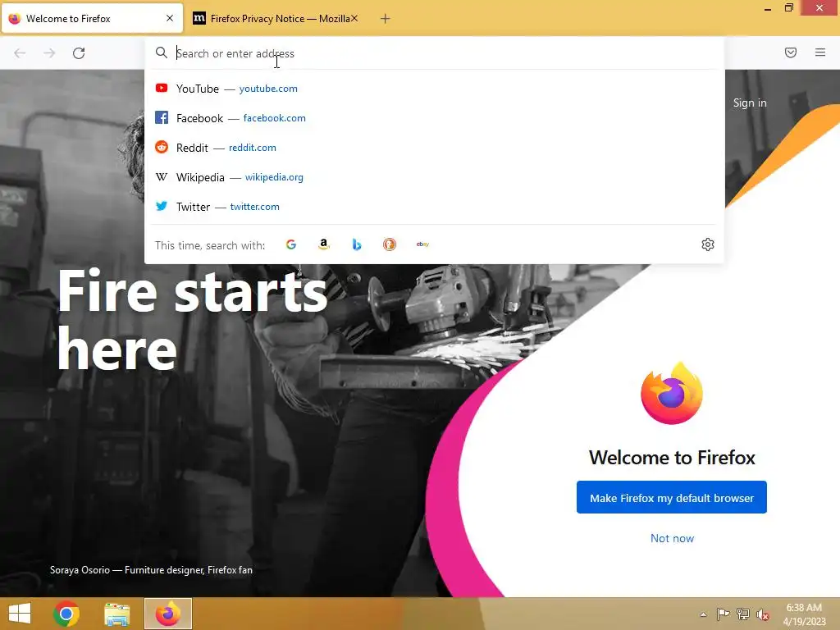Viewport: 840px width, 630px height.
Task: Open the network tray icon
Action: (x=742, y=614)
